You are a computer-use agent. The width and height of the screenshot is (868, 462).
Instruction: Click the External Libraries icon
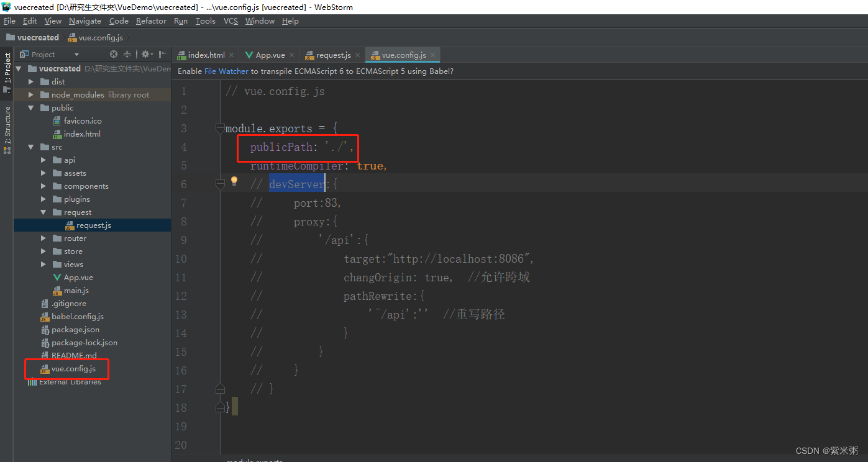pyautogui.click(x=32, y=382)
